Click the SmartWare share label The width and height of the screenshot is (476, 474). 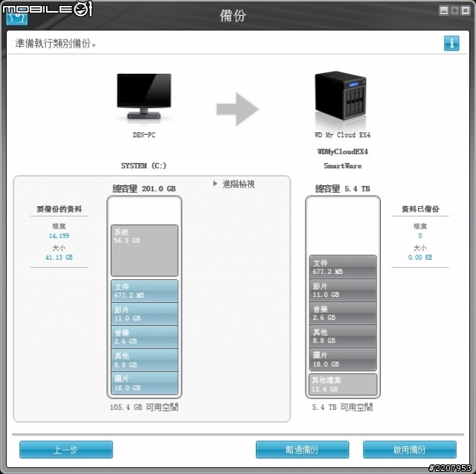[342, 166]
